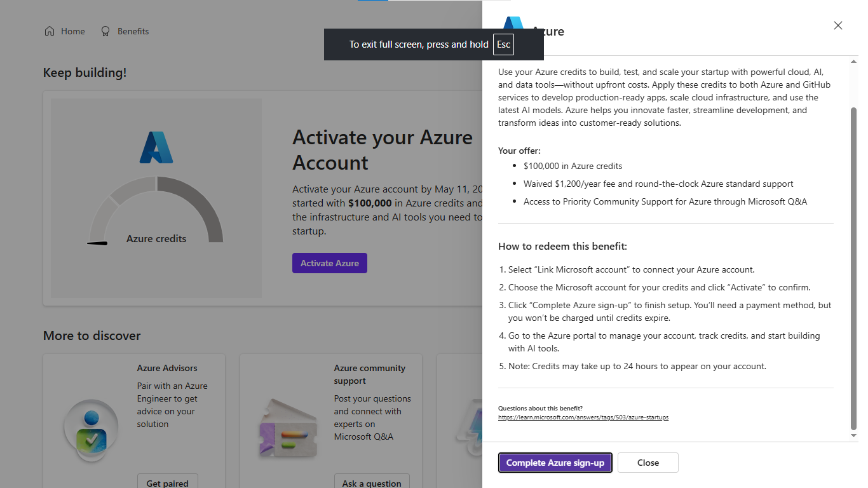
Task: Click the Azure community support ticket illustration
Action: [288, 430]
